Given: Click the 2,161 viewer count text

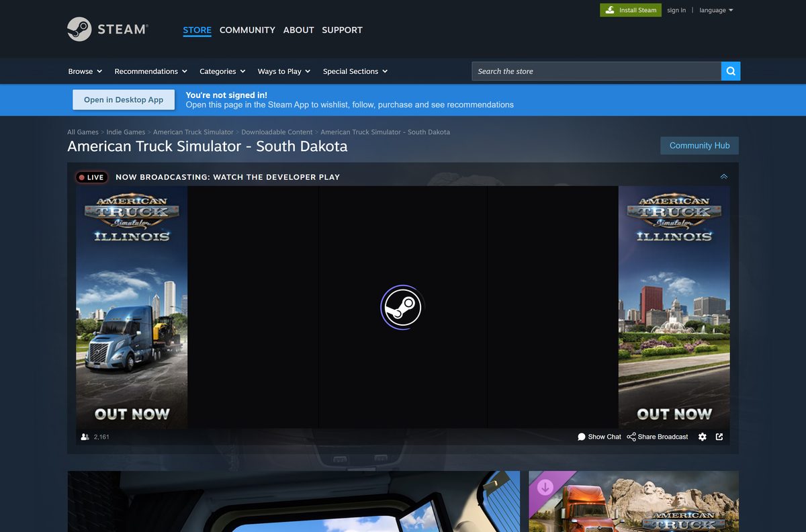Looking at the screenshot, I should point(101,437).
